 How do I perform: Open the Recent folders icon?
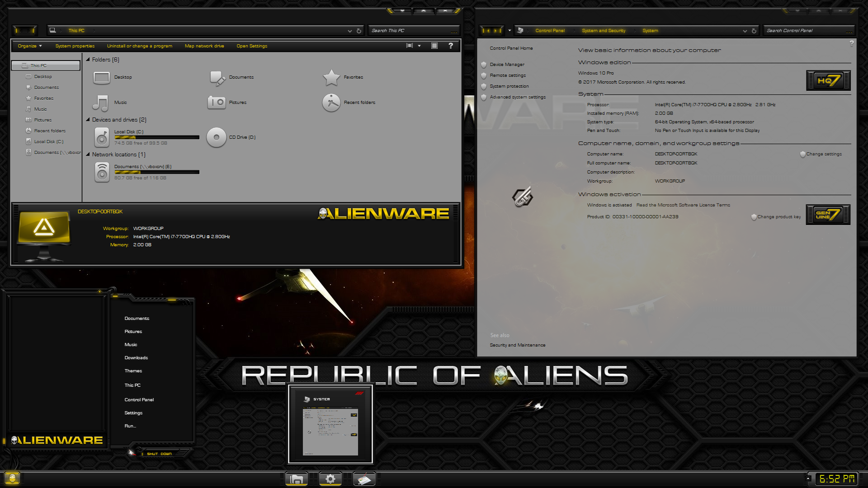point(331,103)
